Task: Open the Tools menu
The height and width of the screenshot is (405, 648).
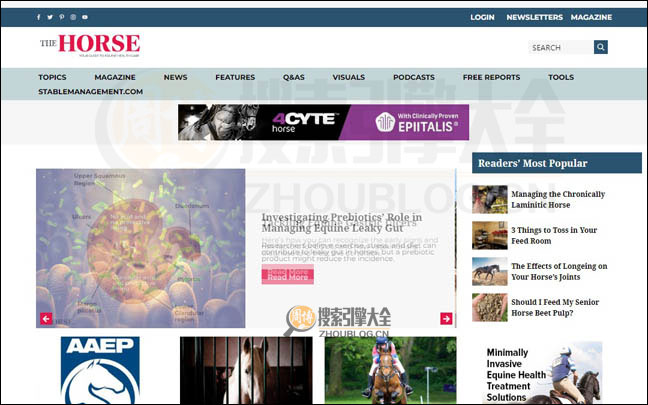Action: (561, 77)
